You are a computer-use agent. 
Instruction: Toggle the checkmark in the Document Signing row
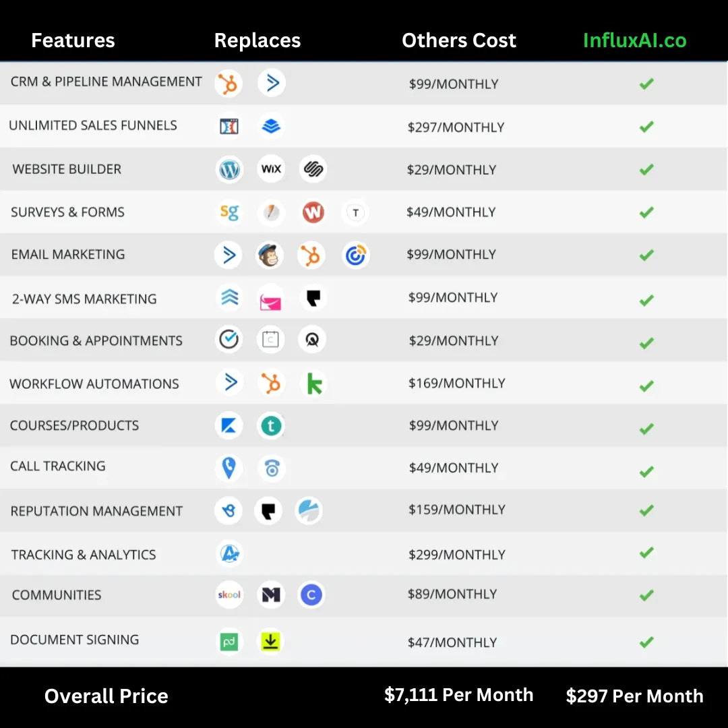[x=646, y=642]
